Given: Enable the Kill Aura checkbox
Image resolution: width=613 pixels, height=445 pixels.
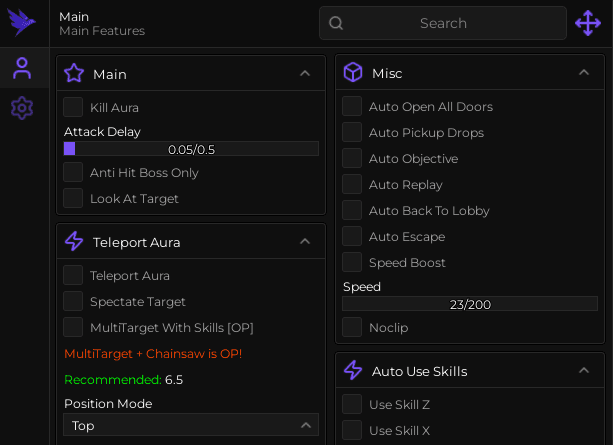Looking at the screenshot, I should click(x=73, y=107).
